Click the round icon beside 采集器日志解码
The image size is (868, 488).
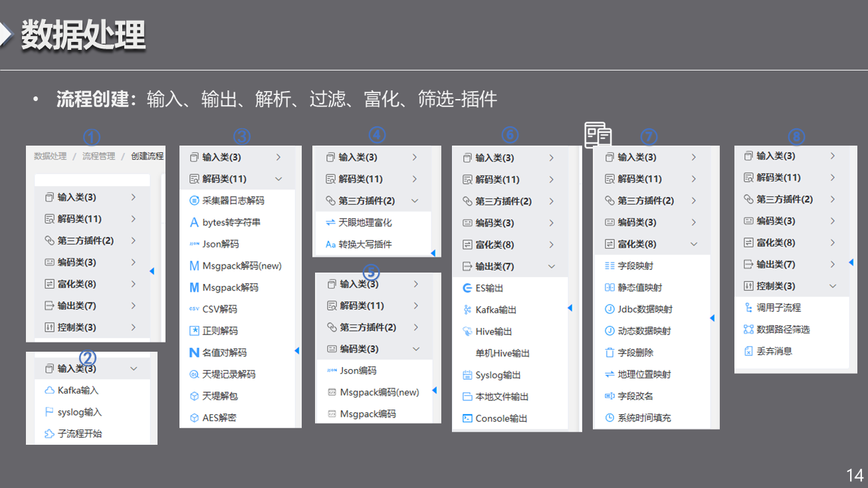(194, 200)
